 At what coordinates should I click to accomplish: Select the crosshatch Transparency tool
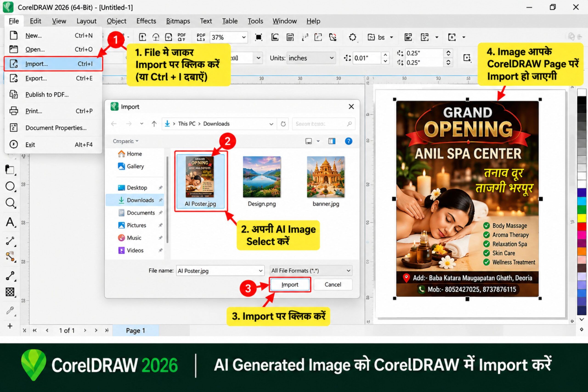click(x=10, y=292)
